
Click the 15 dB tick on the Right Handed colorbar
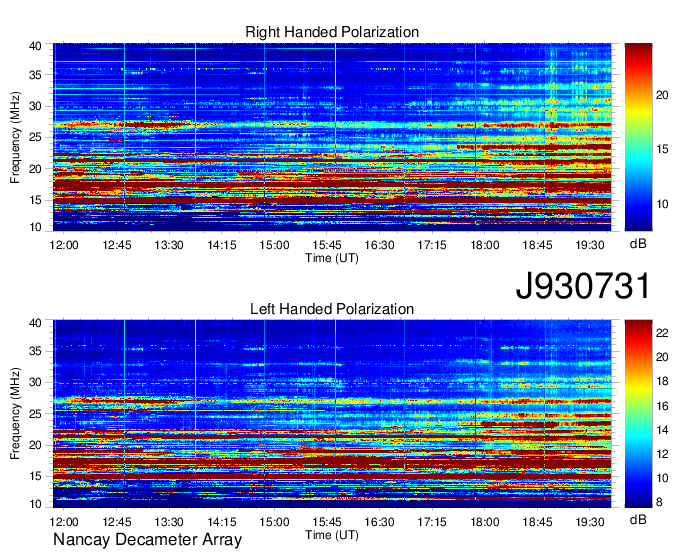662,150
